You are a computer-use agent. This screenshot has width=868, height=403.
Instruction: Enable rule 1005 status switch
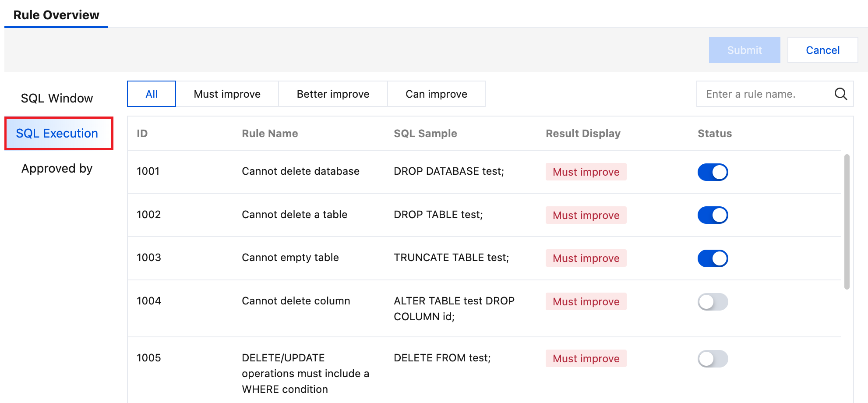713,359
